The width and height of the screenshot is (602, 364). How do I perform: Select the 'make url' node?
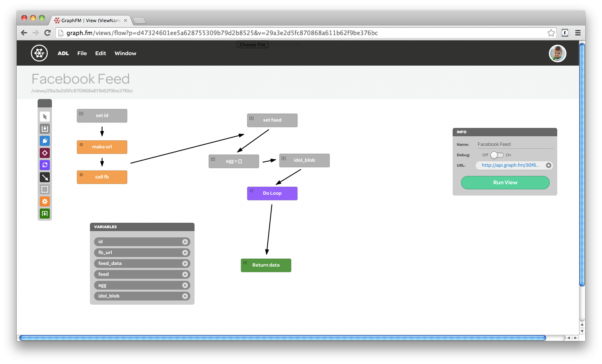pos(102,147)
